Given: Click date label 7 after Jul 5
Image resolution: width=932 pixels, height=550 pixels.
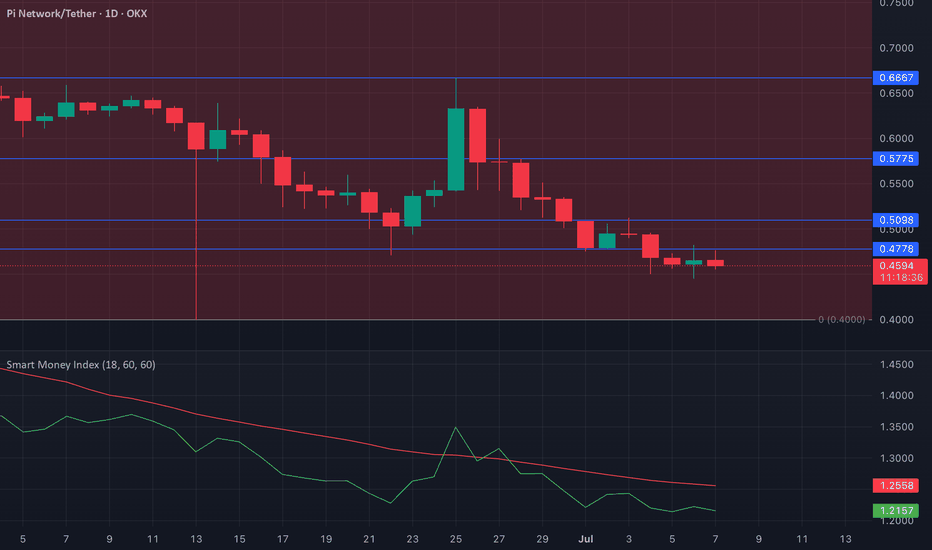Looking at the screenshot, I should pyautogui.click(x=716, y=539).
